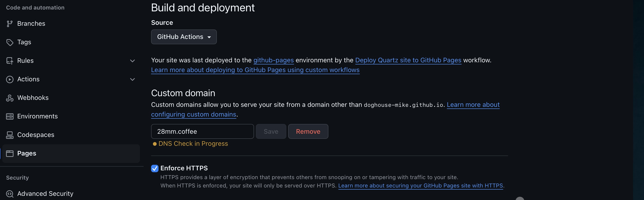
Task: Click the Actions play-circle icon
Action: pyautogui.click(x=10, y=79)
